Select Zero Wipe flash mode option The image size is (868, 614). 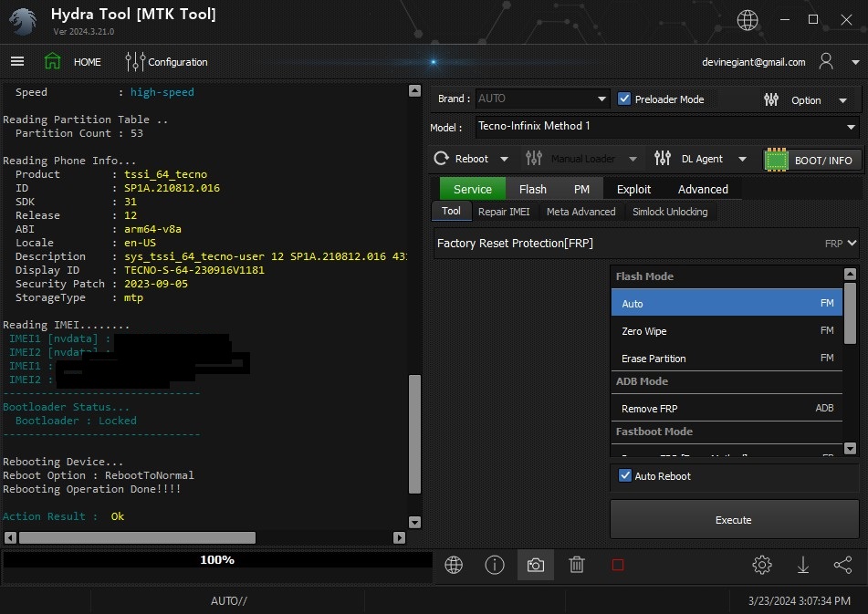point(727,331)
